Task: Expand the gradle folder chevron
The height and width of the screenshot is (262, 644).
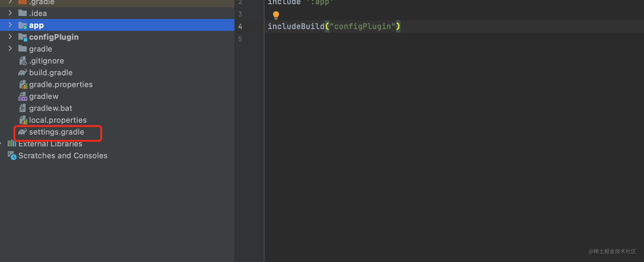Action: tap(10, 49)
